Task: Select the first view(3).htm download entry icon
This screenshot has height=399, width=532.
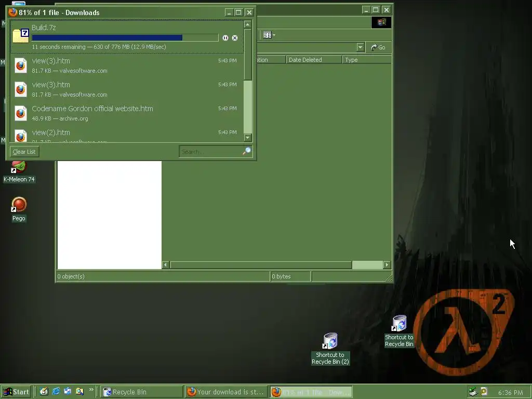Action: pos(21,65)
